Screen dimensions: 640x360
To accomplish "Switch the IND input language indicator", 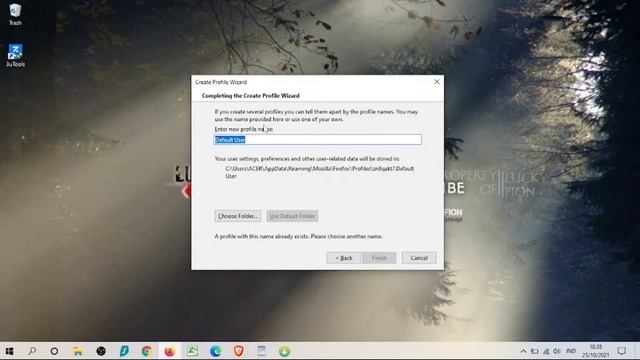I will [x=571, y=351].
